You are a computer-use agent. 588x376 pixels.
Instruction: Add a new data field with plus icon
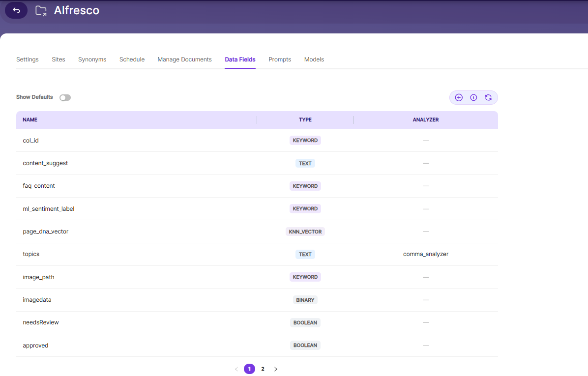click(459, 97)
